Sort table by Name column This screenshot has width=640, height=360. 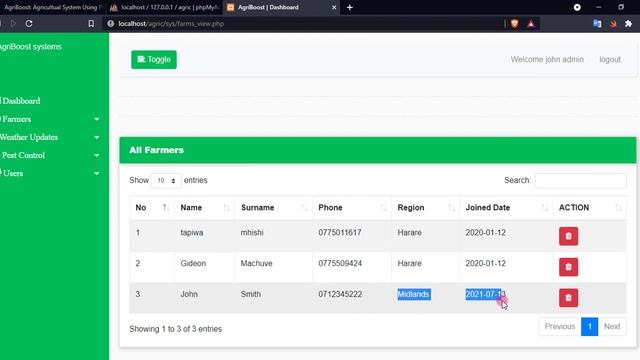[204, 208]
